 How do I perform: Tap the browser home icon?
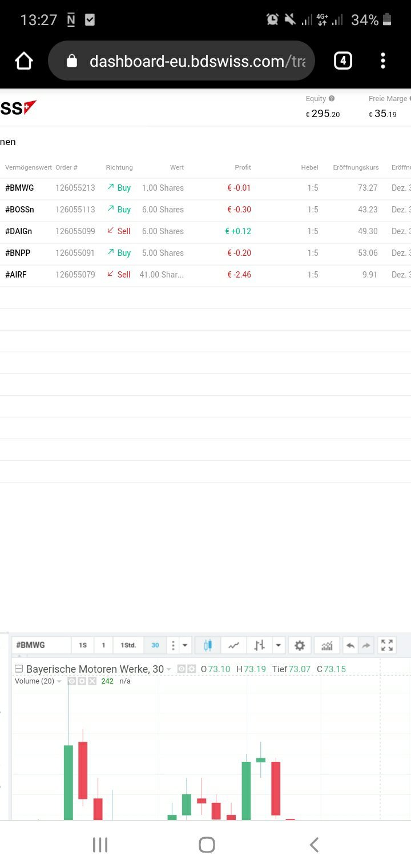coord(24,61)
